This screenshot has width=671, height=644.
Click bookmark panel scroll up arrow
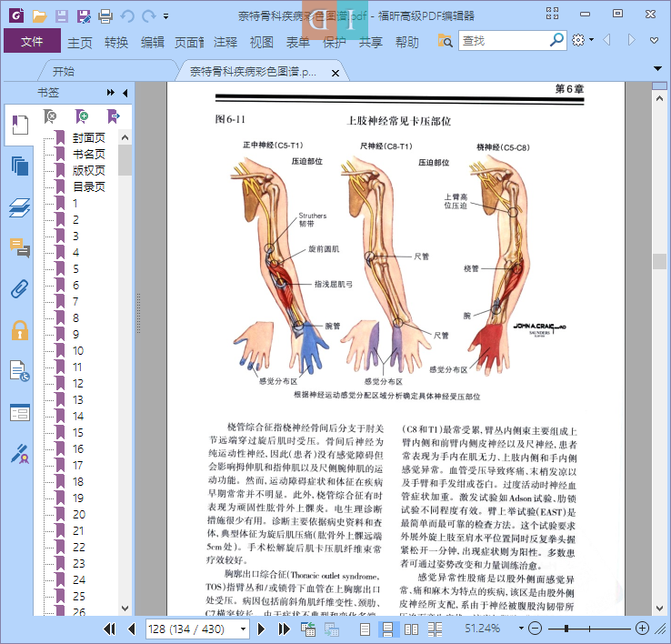coord(125,137)
